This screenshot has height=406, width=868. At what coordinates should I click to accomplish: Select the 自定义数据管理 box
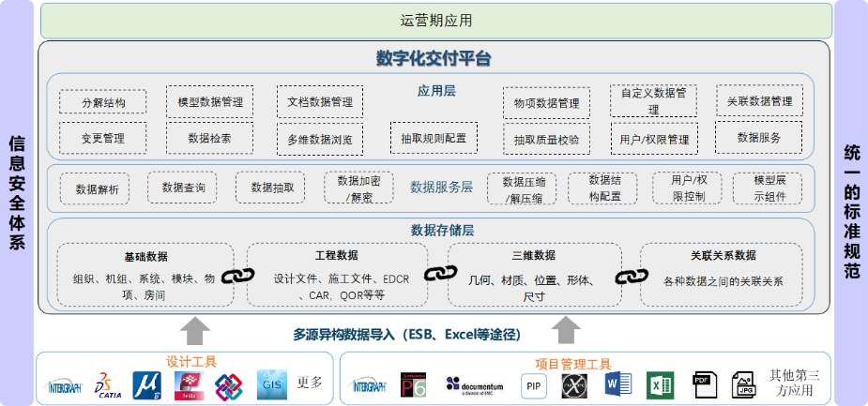[653, 100]
